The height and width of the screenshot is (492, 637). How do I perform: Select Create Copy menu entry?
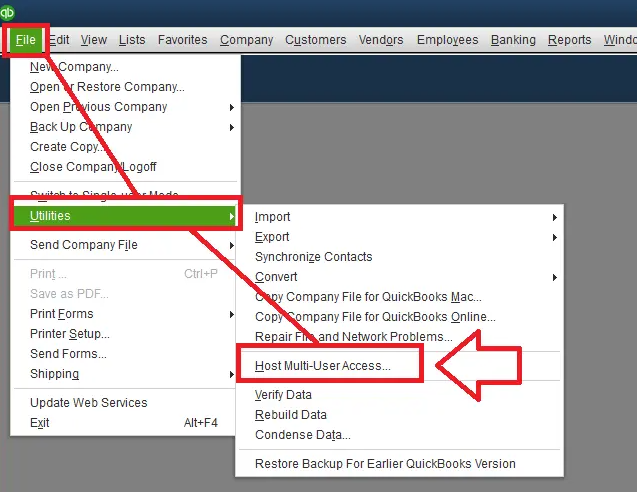pyautogui.click(x=126, y=147)
